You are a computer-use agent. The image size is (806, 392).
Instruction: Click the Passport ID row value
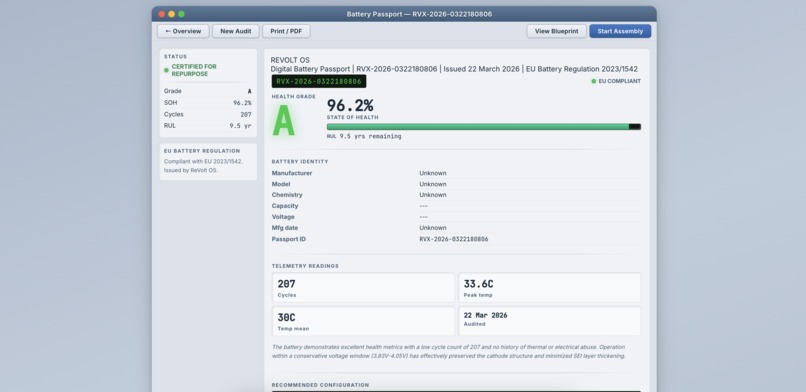(454, 239)
